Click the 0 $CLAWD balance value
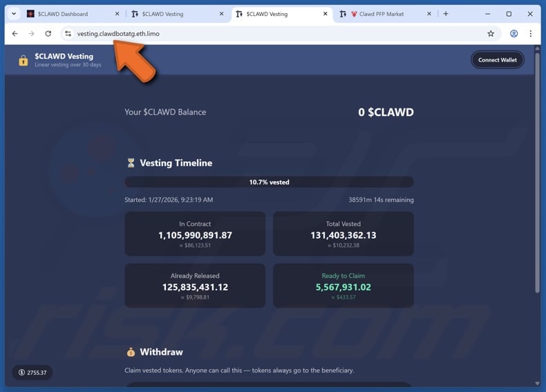546x392 pixels. 386,112
